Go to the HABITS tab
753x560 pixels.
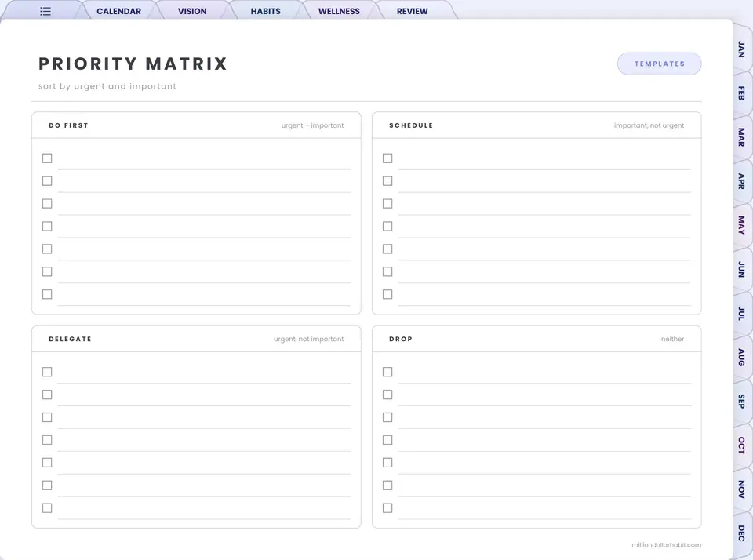point(266,11)
